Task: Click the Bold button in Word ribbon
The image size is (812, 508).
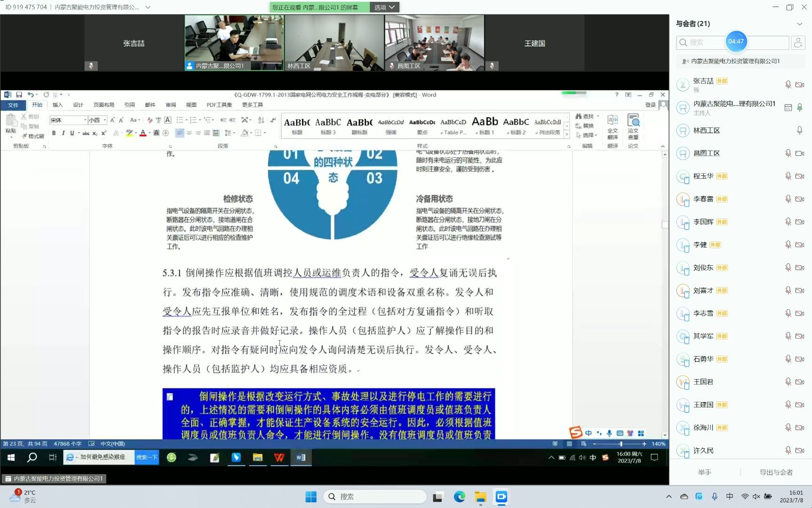Action: click(x=54, y=133)
